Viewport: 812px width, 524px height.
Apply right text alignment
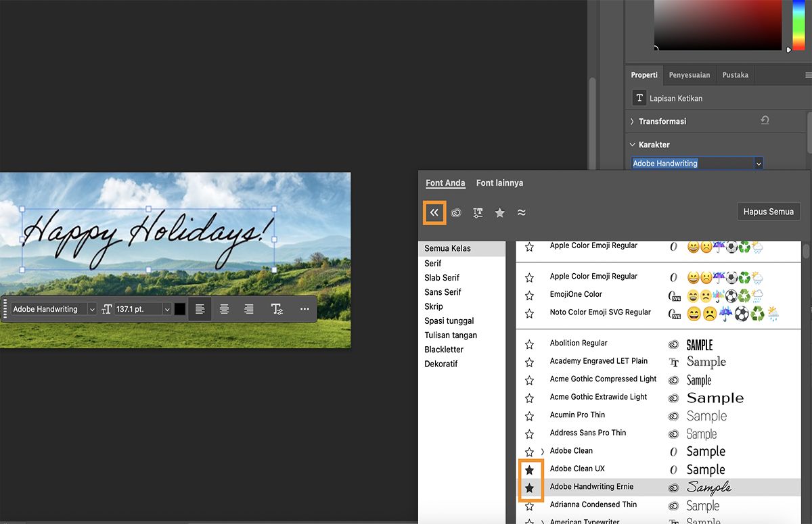[x=248, y=309]
